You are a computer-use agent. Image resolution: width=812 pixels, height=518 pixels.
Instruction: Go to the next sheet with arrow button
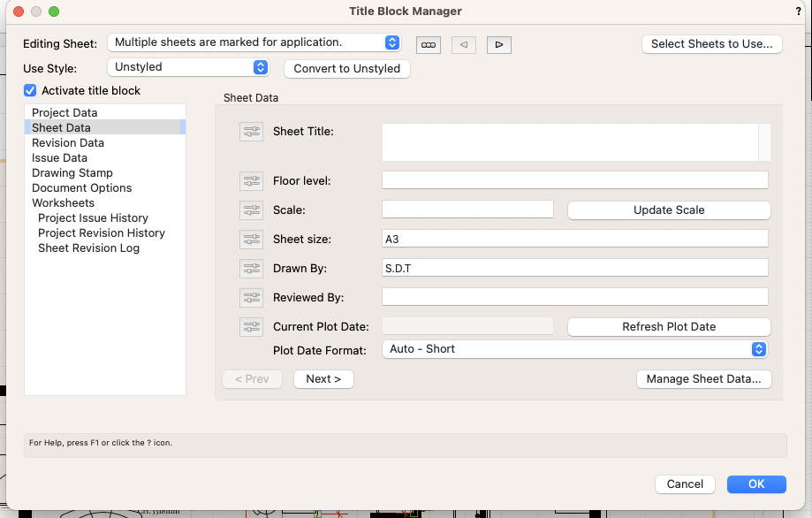(x=499, y=44)
